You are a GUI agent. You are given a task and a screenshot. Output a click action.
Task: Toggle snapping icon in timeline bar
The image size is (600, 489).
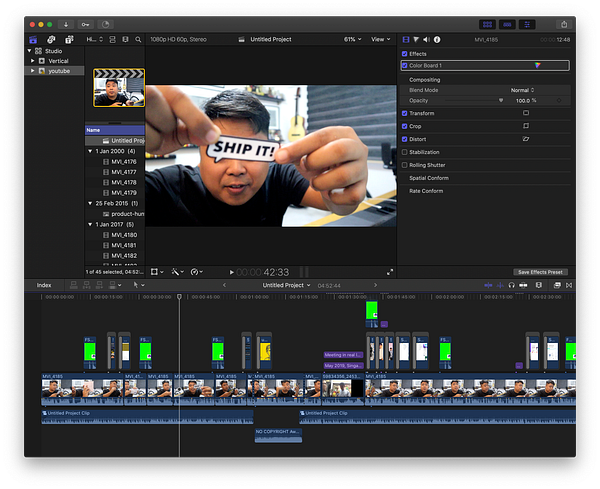[x=523, y=285]
